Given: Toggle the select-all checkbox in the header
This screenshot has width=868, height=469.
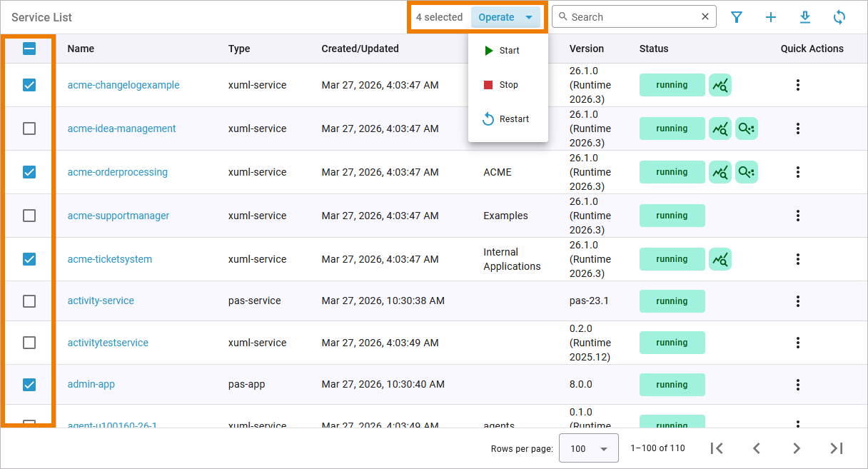Looking at the screenshot, I should pyautogui.click(x=29, y=49).
